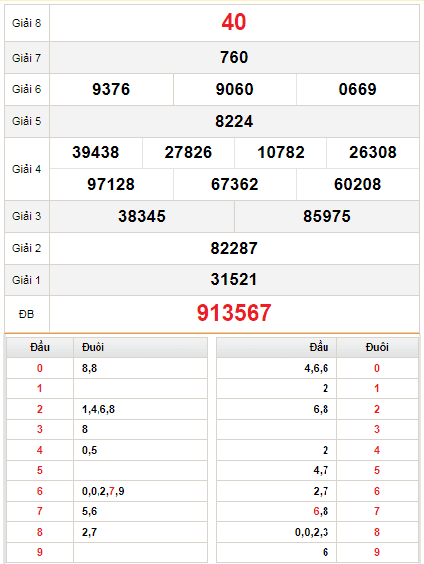
Task: Click the Đầu header in the left table
Action: pos(40,347)
